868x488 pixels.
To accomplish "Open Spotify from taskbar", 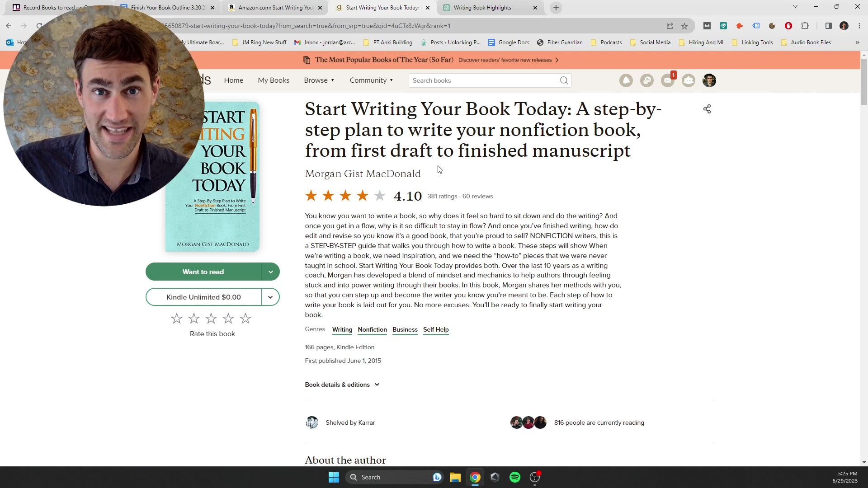I will pyautogui.click(x=514, y=477).
